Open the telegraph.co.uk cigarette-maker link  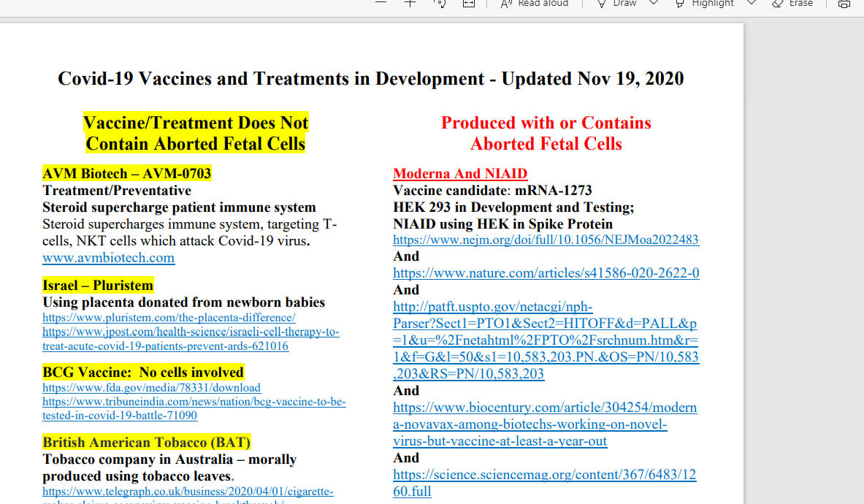(x=188, y=494)
